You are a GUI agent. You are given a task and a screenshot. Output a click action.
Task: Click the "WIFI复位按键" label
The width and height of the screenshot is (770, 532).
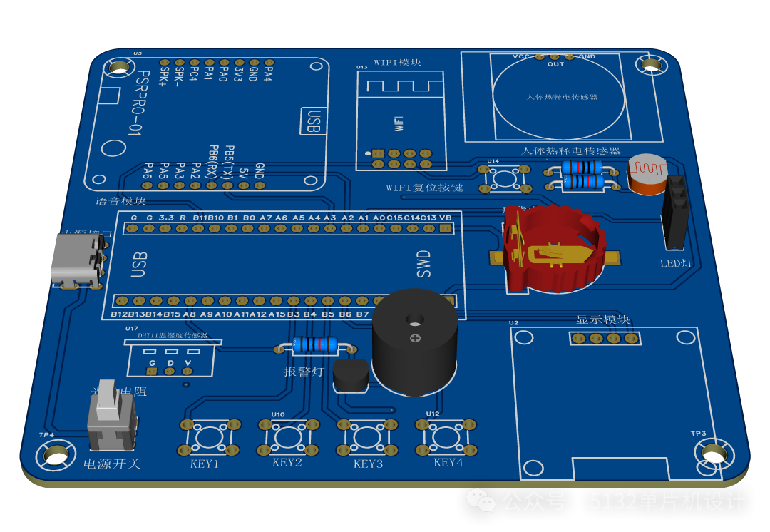pyautogui.click(x=424, y=188)
